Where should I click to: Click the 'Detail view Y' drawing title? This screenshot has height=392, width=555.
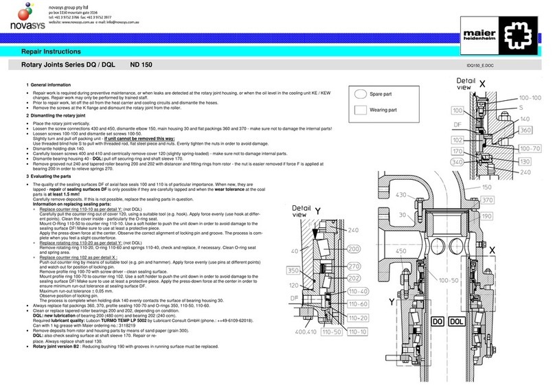click(306, 211)
